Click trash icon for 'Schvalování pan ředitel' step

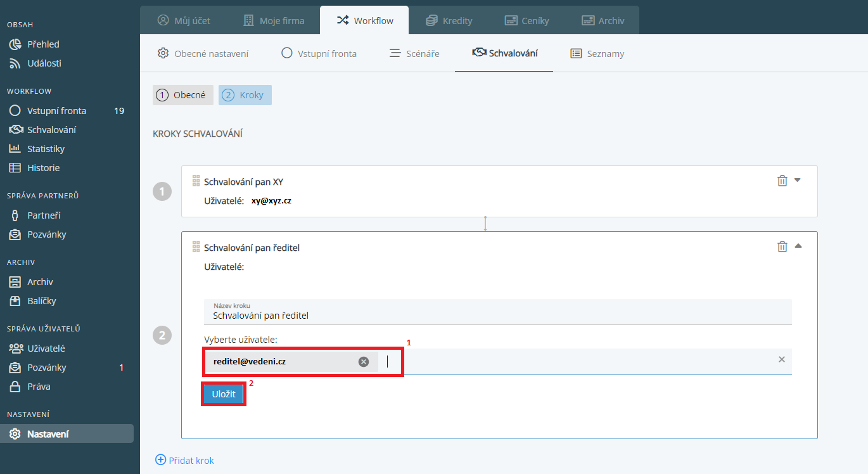coord(782,247)
